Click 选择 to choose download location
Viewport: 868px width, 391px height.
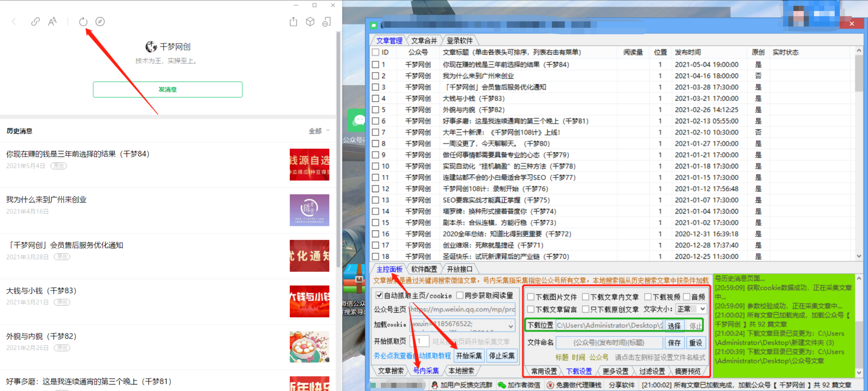click(674, 326)
